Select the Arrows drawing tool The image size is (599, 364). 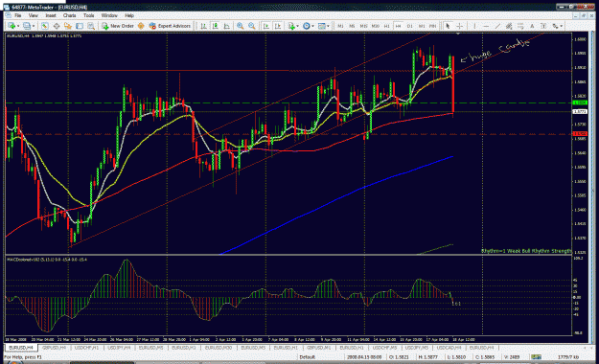click(x=555, y=26)
